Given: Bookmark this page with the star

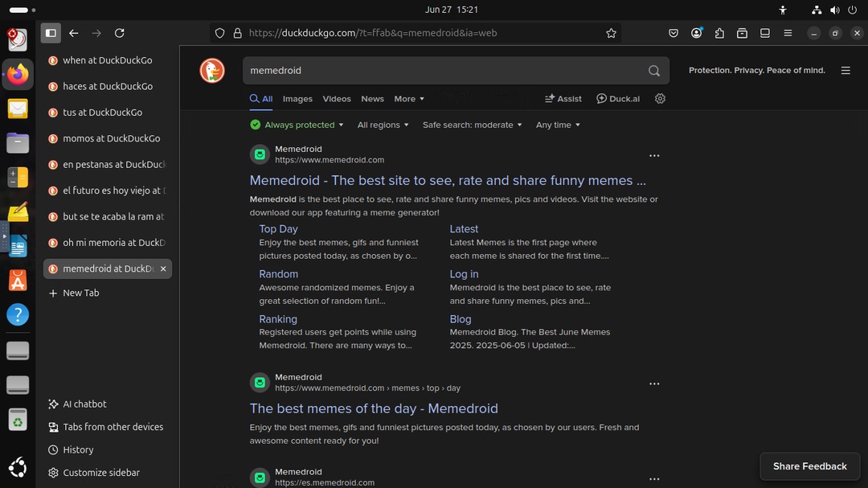Looking at the screenshot, I should 611,33.
